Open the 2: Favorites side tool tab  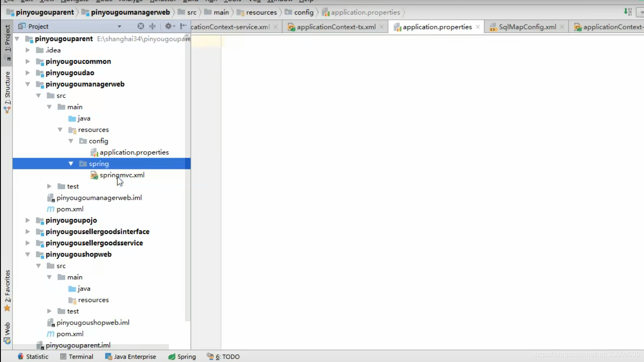7,291
